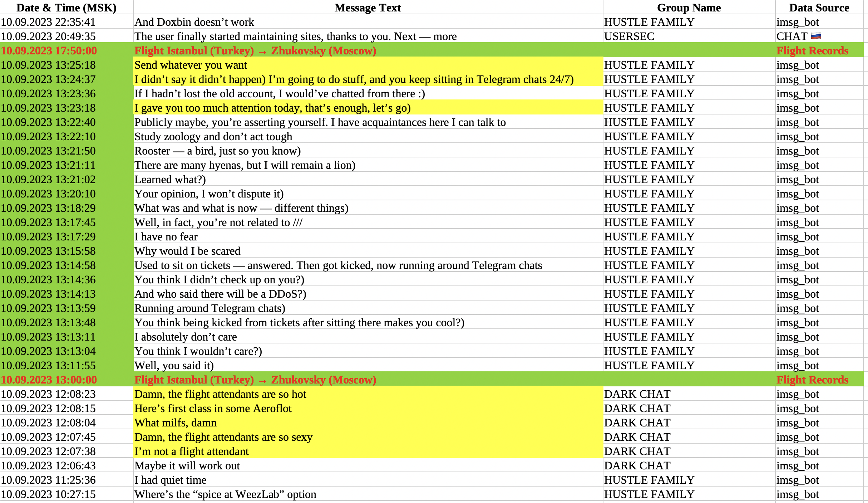Click the 'And who said there will be a DDoS?)' cell
This screenshot has width=868, height=503.
click(220, 294)
